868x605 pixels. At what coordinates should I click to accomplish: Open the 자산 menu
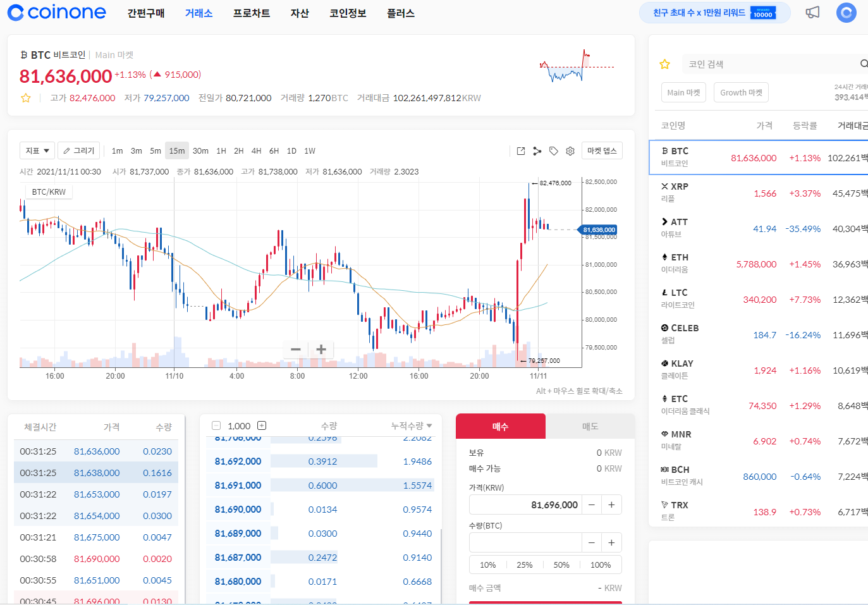tap(300, 13)
